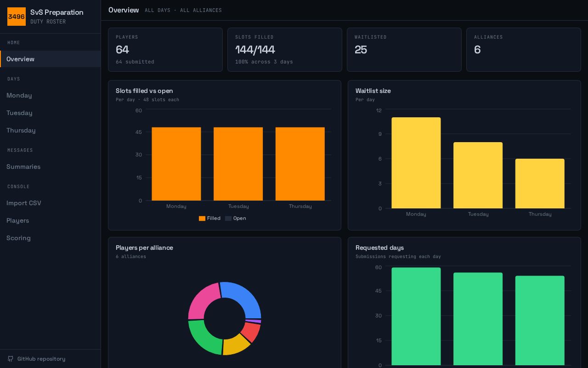588x368 pixels.
Task: Click the 'Per day · 48 slots each' subtitle
Action: pos(147,100)
